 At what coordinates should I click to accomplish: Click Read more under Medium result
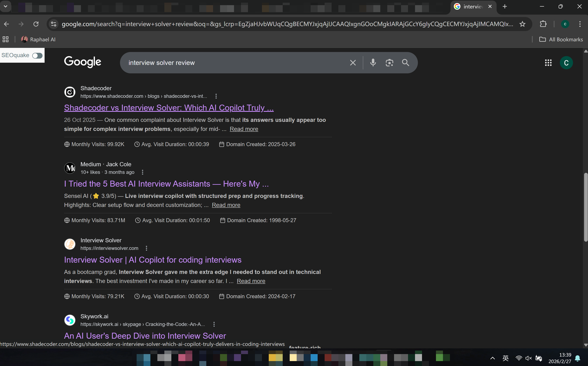tap(226, 205)
